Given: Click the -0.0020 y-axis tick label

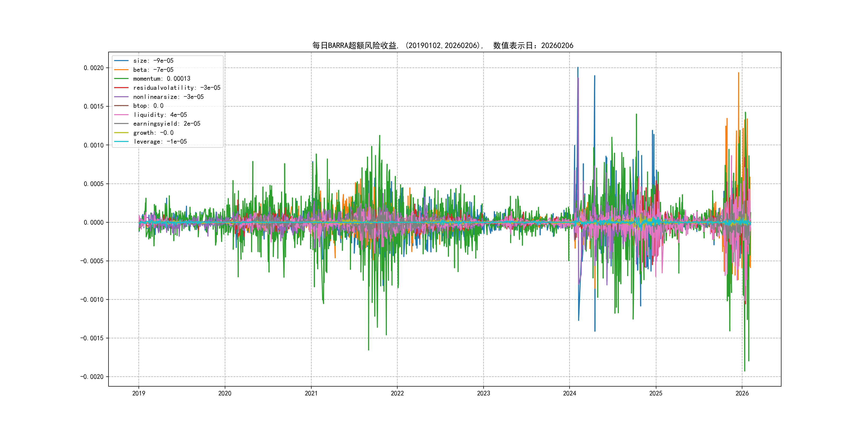Looking at the screenshot, I should click(92, 377).
